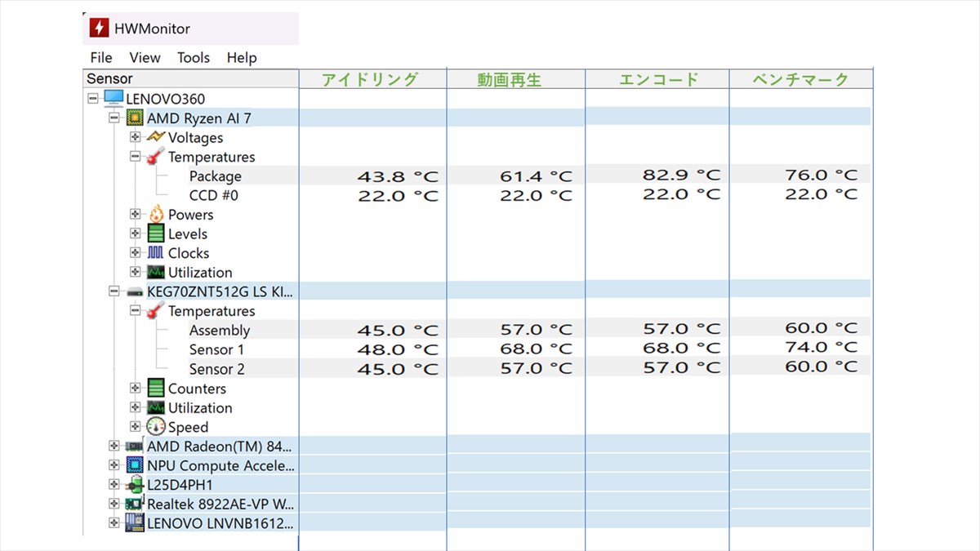Click the SSD Temperatures thermometer icon
This screenshot has width=980, height=551.
pos(156,311)
